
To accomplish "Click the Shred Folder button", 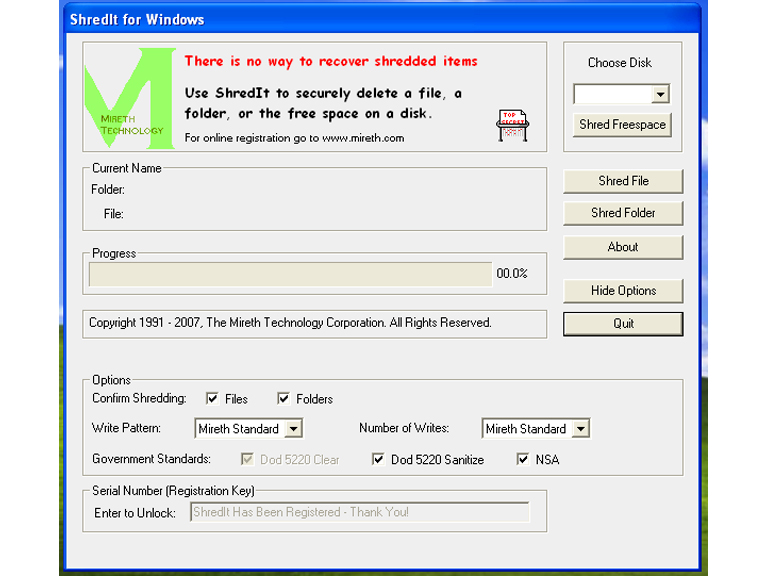I will tap(623, 213).
